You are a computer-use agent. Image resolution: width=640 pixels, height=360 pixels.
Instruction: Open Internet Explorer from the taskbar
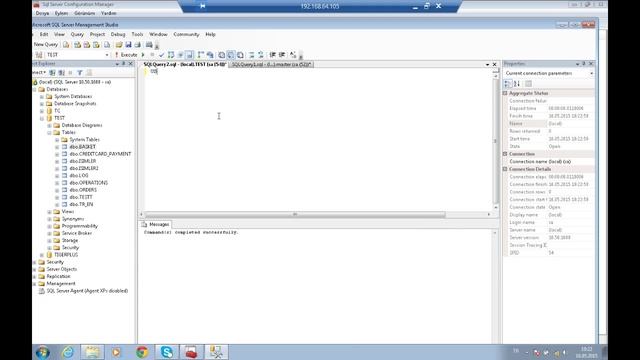coord(68,352)
